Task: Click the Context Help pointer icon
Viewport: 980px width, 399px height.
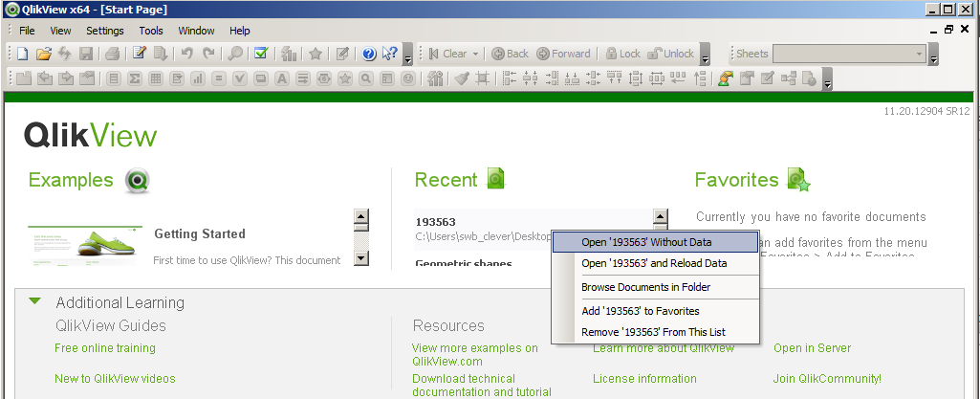Action: click(389, 54)
